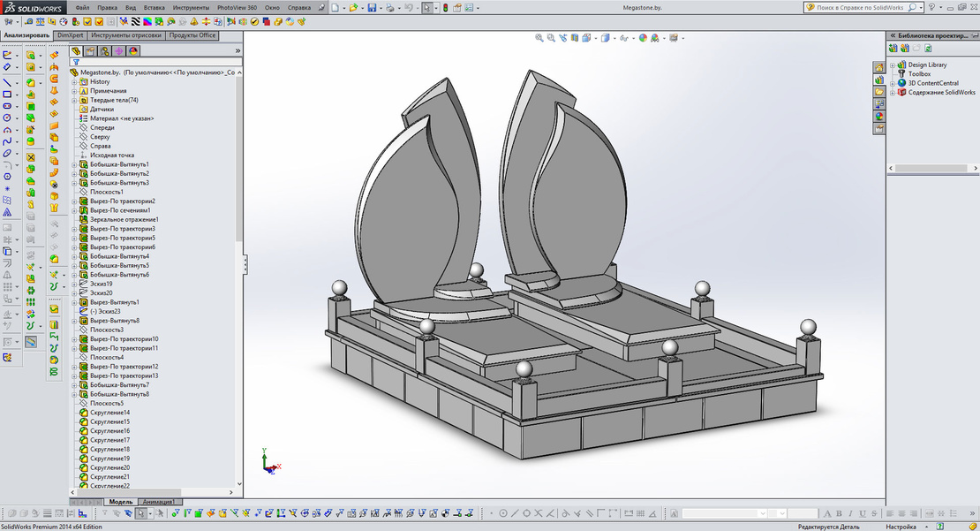Click the Save icon in the top toolbar
The width and height of the screenshot is (980, 531).
[373, 8]
